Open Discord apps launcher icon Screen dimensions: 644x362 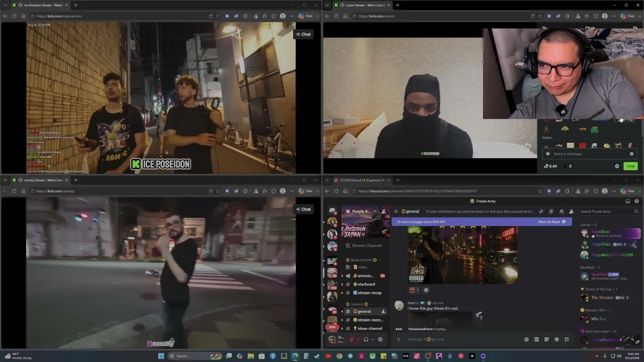tap(567, 339)
